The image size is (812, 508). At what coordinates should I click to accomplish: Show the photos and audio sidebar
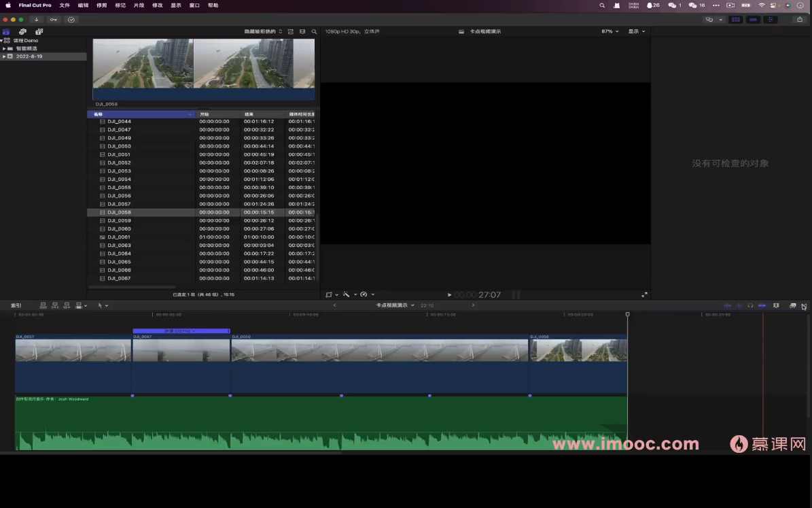pos(22,31)
